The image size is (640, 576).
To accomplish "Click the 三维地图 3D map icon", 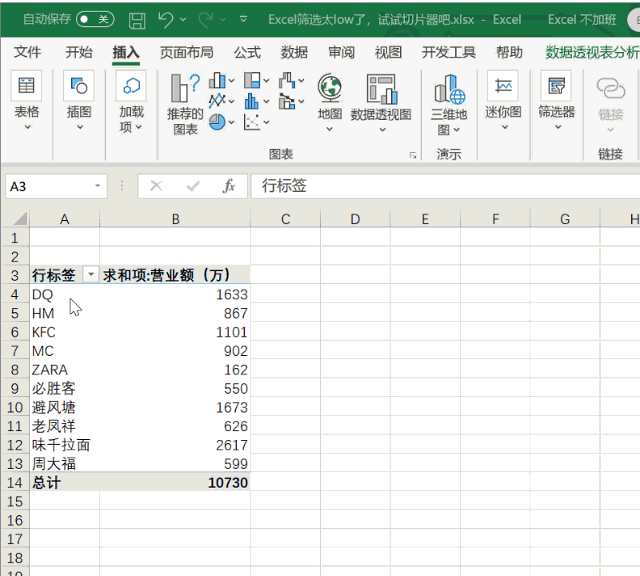I will pos(449,89).
